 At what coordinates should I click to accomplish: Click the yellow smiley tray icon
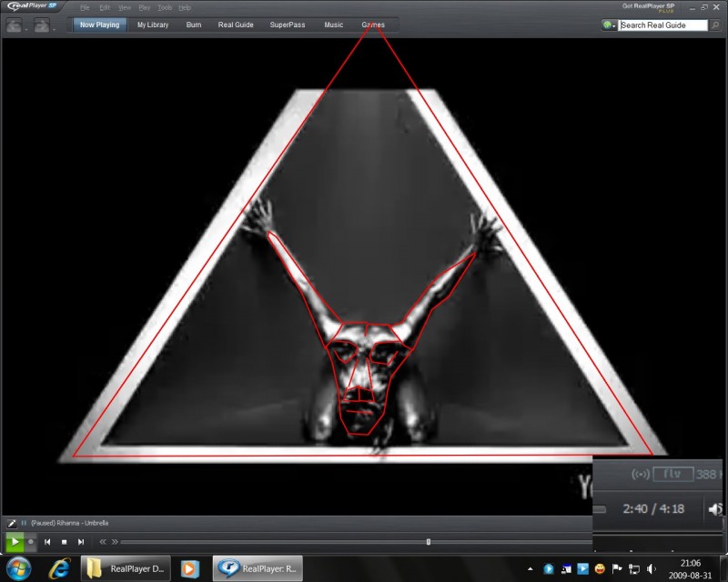click(x=600, y=568)
